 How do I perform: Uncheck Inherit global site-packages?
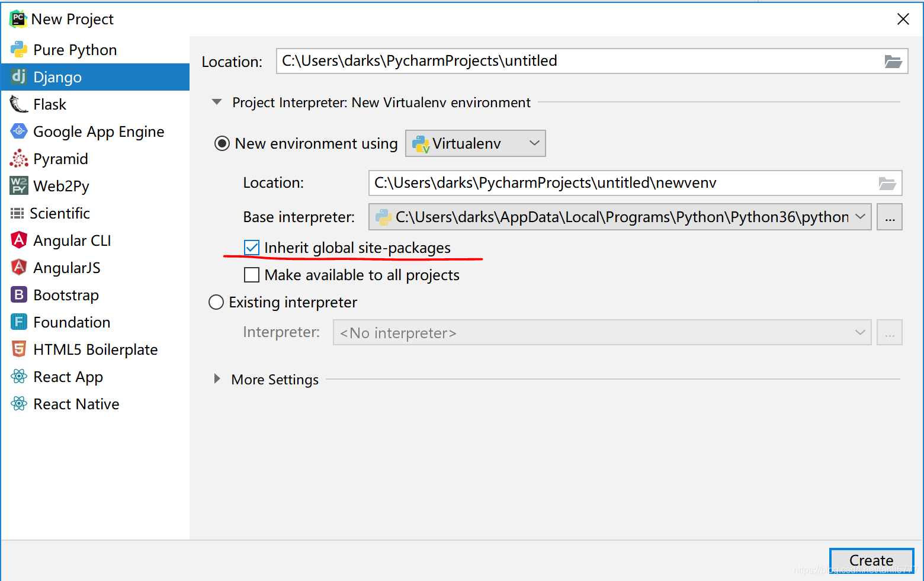pyautogui.click(x=252, y=248)
